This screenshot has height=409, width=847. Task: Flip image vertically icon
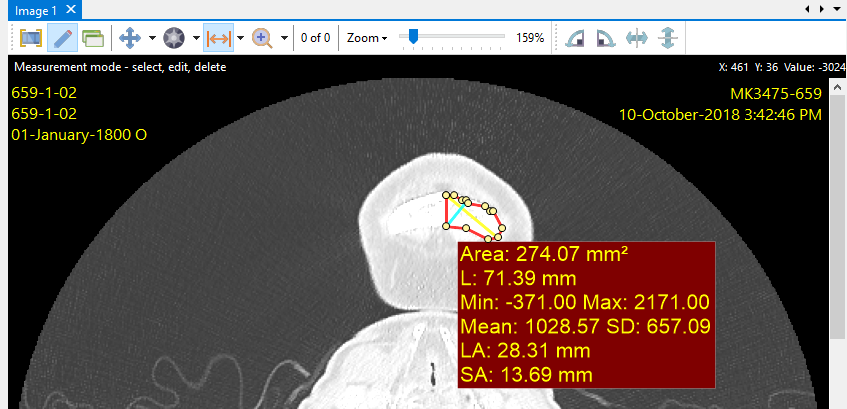coord(668,38)
